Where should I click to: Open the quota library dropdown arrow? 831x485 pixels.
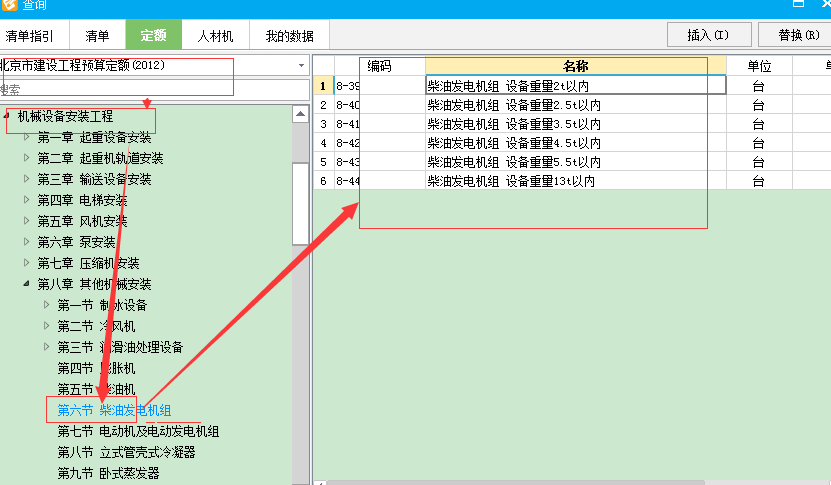(x=301, y=65)
